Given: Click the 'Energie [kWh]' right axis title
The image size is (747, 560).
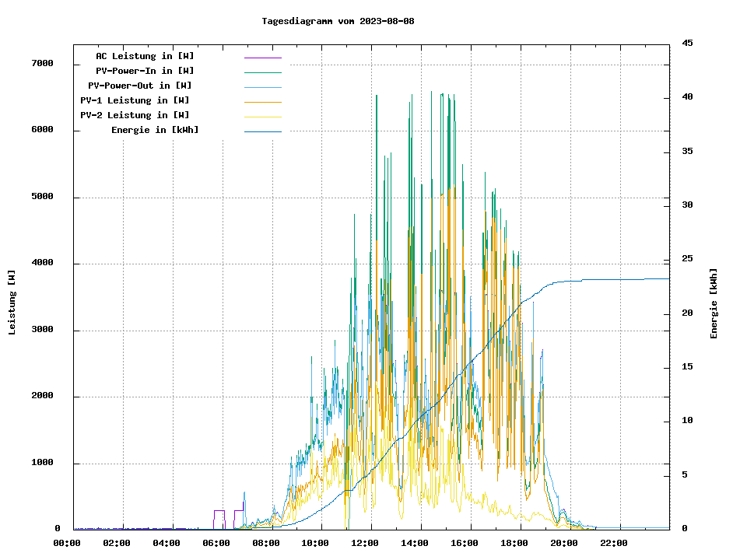Looking at the screenshot, I should pos(714,303).
